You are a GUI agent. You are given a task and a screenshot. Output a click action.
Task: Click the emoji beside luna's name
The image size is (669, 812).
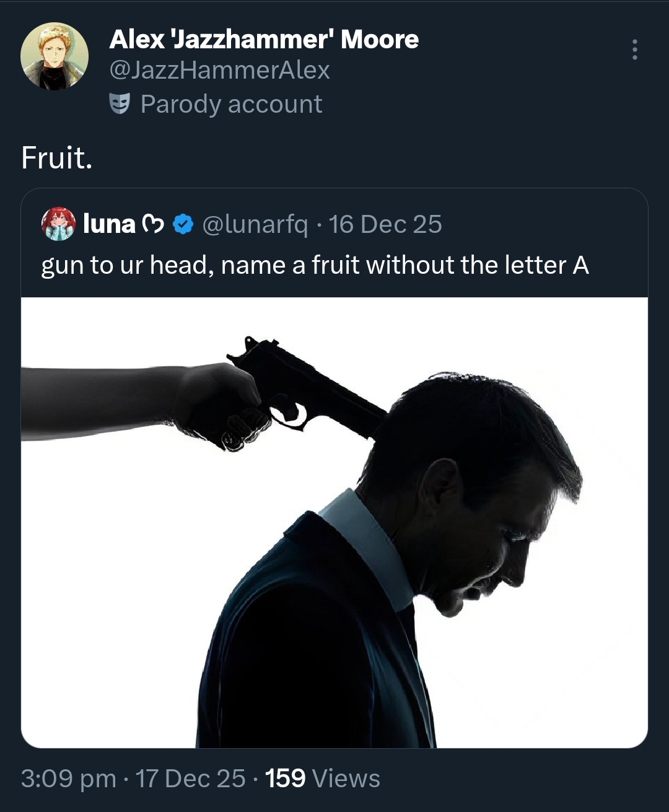[152, 224]
